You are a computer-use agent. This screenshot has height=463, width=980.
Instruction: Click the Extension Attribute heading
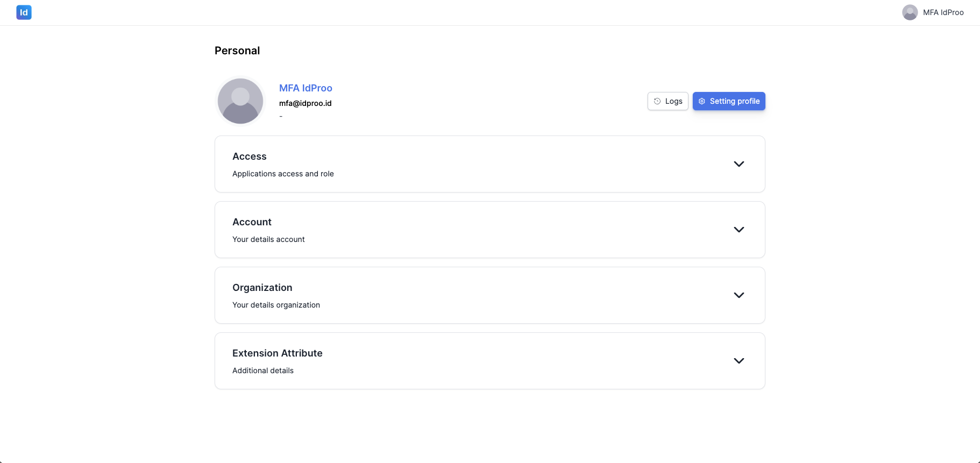pyautogui.click(x=278, y=353)
